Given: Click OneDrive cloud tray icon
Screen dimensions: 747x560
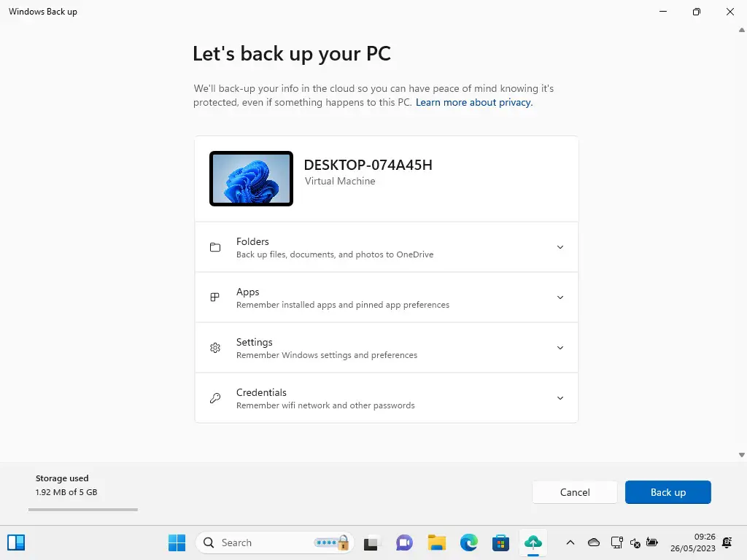Looking at the screenshot, I should pyautogui.click(x=594, y=542).
